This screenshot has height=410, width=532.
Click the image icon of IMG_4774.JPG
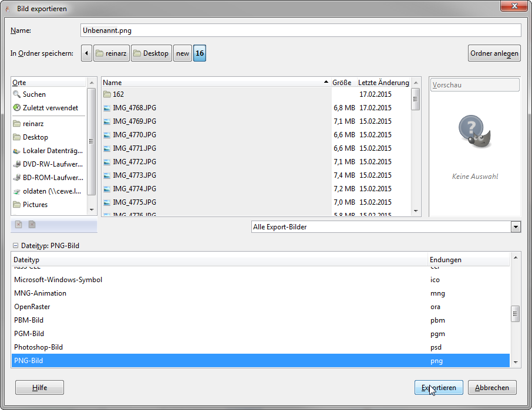[107, 189]
